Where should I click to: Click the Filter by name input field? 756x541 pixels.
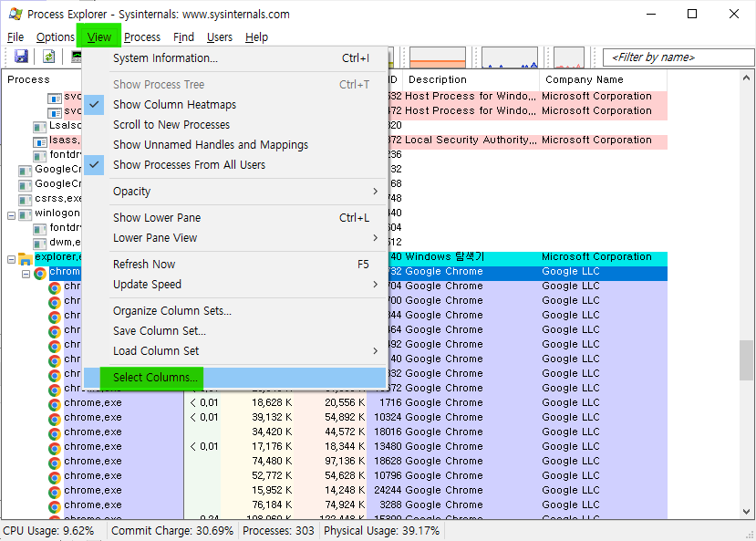click(x=678, y=57)
